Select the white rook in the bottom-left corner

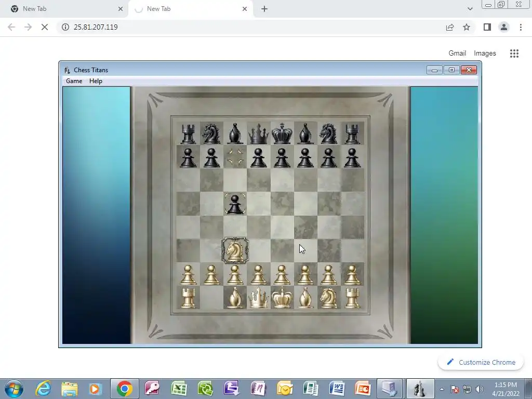(x=188, y=298)
